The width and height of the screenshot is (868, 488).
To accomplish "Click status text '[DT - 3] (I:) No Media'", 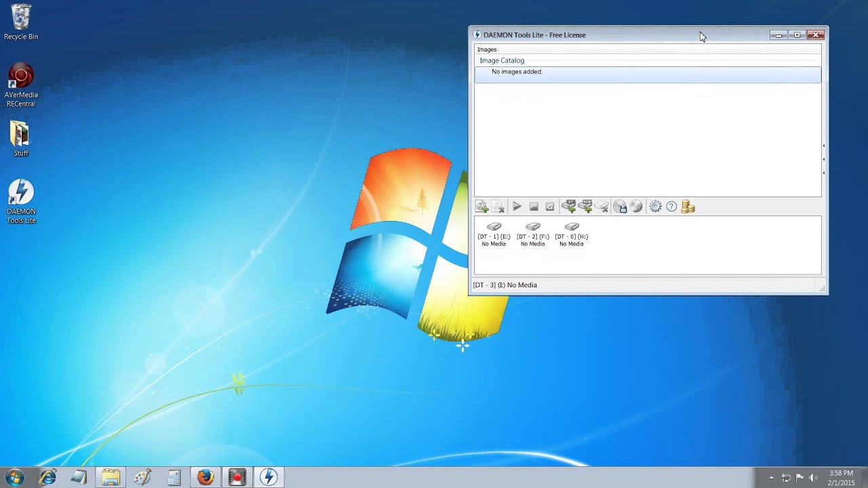I will click(505, 285).
